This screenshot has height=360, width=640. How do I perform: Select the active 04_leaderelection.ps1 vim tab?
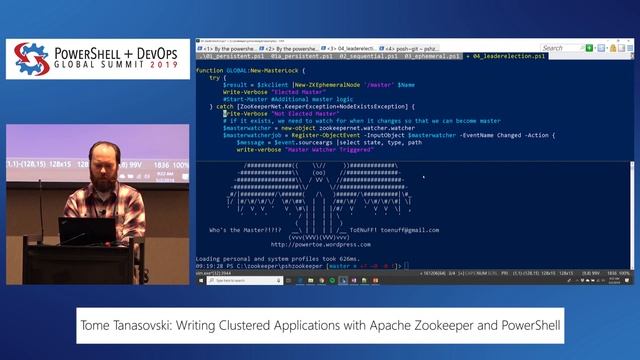(x=506, y=56)
